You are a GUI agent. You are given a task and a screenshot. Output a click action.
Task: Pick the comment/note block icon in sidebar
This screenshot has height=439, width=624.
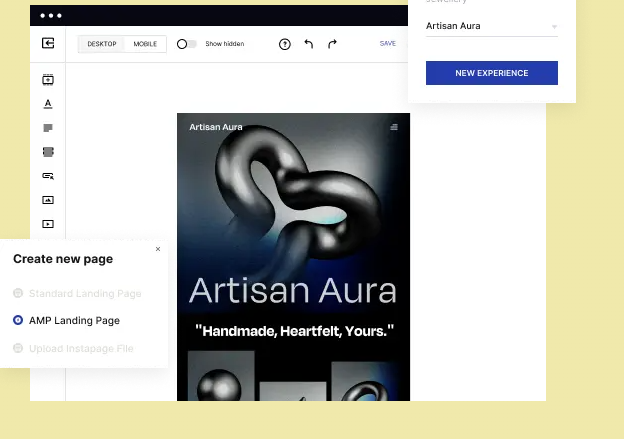click(x=48, y=128)
